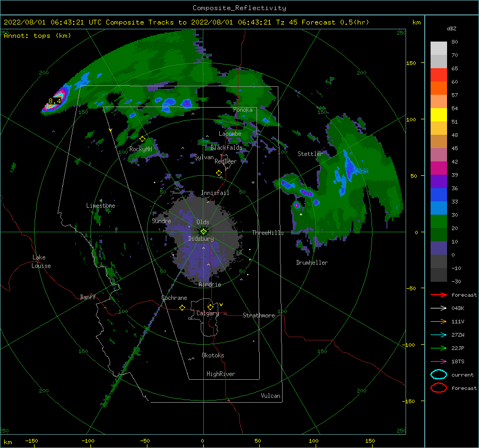This screenshot has height=448, width=479.
Task: Click the Limestone label
Action: point(101,206)
